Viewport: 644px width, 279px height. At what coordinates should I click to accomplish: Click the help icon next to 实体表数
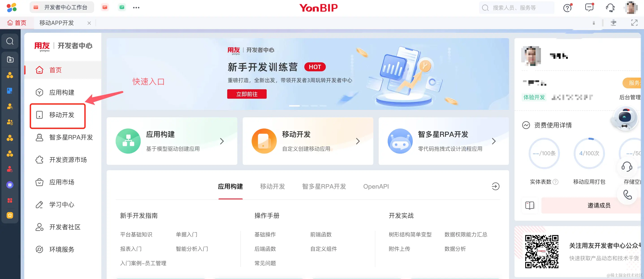tap(555, 182)
